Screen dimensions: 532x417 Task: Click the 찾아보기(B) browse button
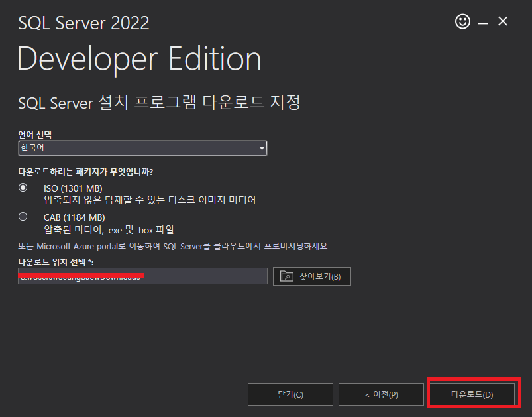click(x=312, y=276)
